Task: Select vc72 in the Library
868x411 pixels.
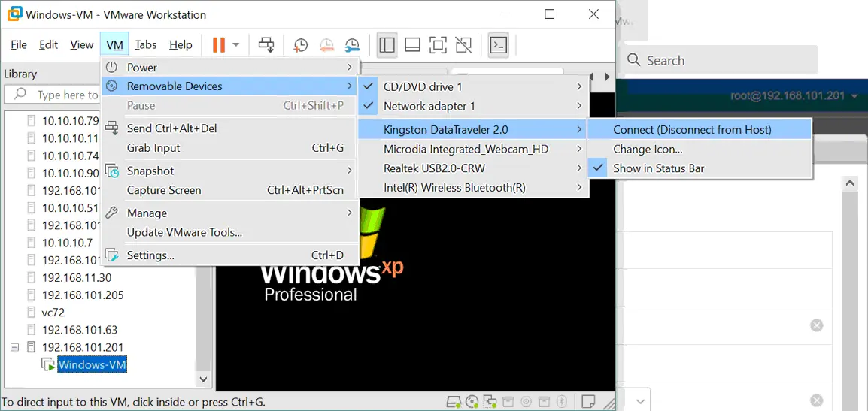Action: [53, 313]
